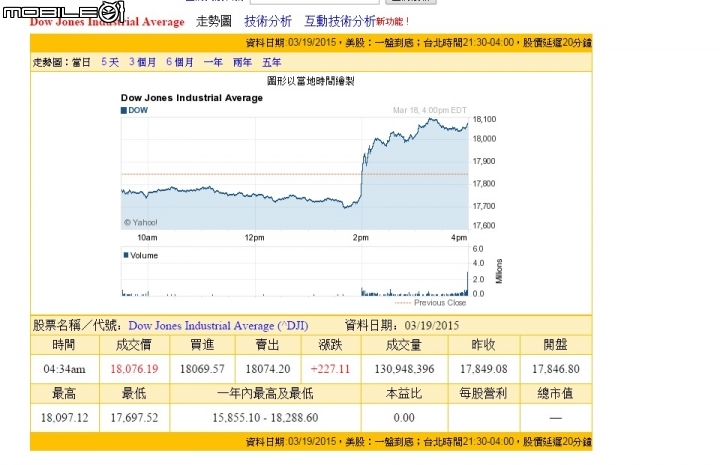Click the volume bar chart
Screen dimensions: 720x465
(x=295, y=272)
